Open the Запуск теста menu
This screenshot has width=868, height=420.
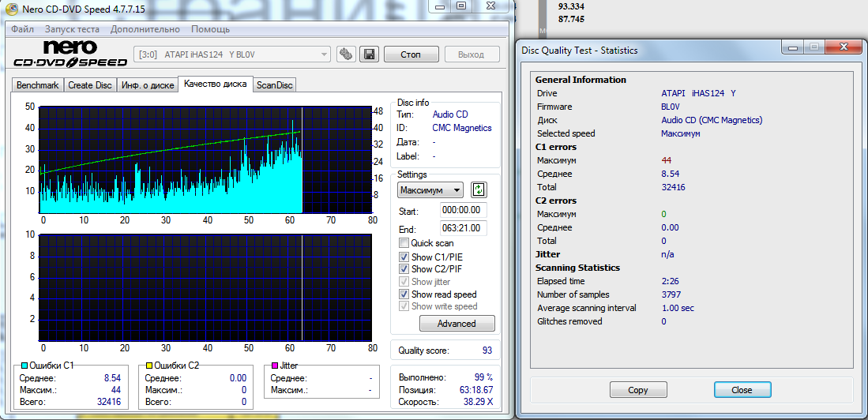(x=72, y=29)
